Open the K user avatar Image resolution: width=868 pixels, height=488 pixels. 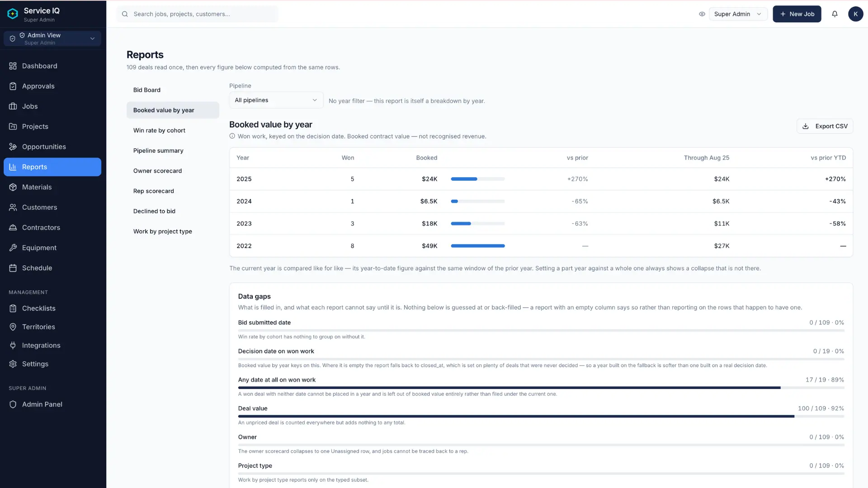click(x=855, y=14)
